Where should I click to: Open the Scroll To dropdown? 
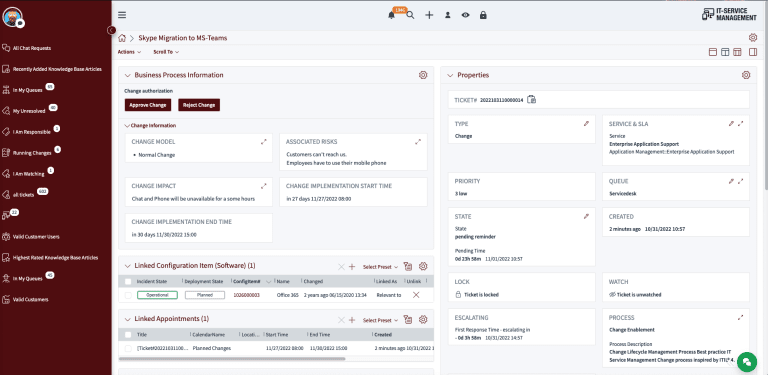(166, 52)
